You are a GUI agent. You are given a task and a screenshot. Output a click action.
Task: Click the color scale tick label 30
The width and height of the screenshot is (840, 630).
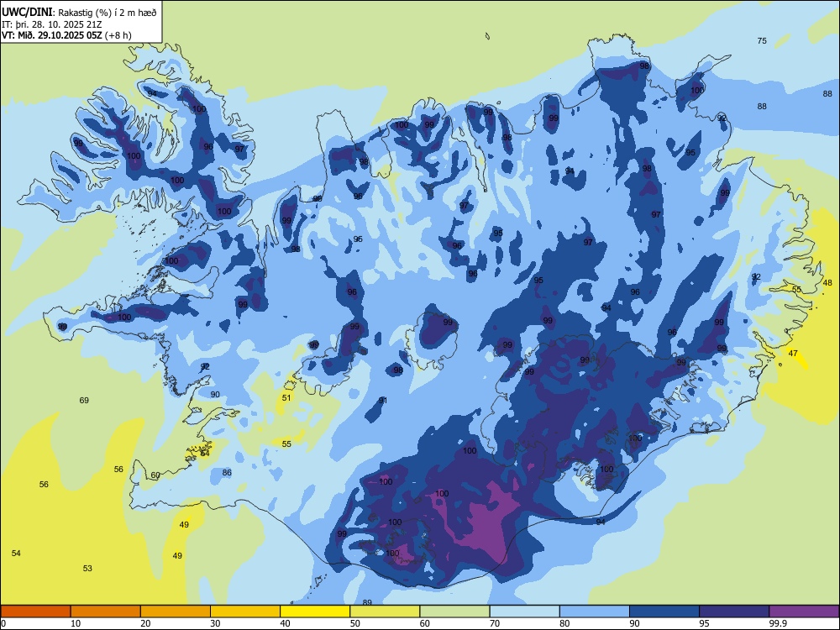[x=215, y=623]
